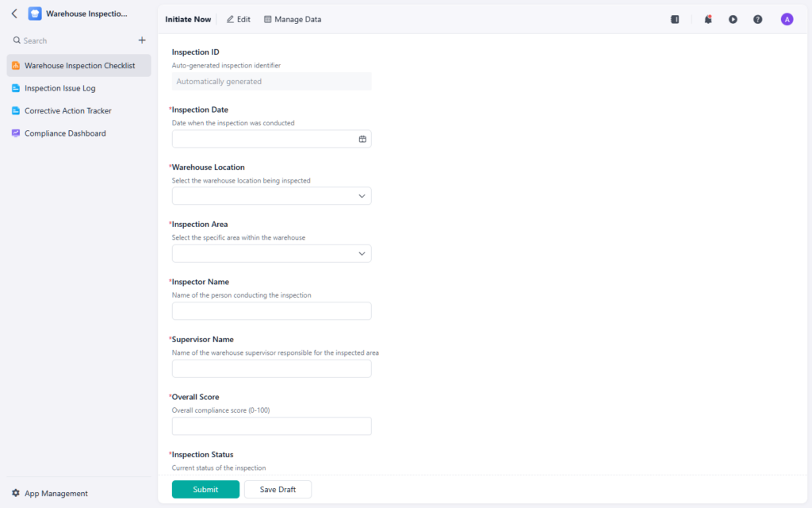This screenshot has width=812, height=508.
Task: Click the App Management gear icon
Action: (16, 493)
